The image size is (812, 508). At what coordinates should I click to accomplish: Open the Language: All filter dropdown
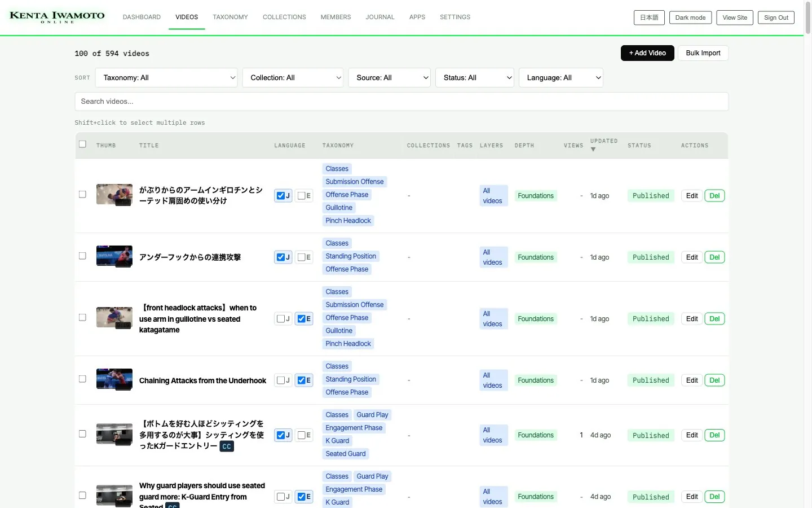click(x=561, y=78)
